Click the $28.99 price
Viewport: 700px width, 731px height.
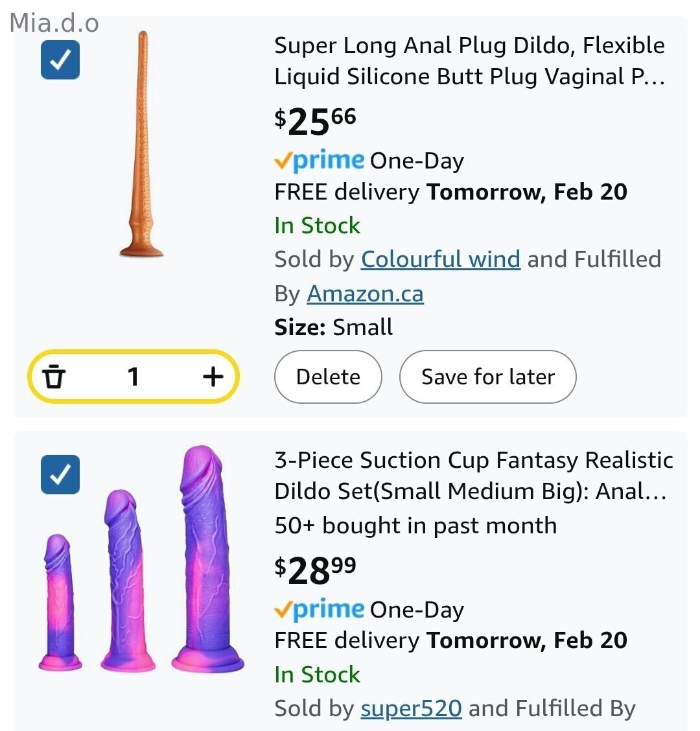(x=316, y=570)
